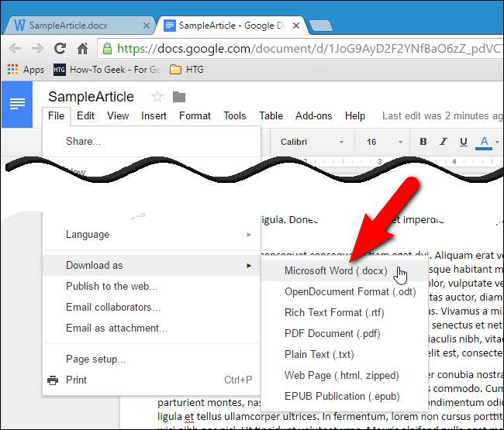Open the Edit menu

point(85,115)
